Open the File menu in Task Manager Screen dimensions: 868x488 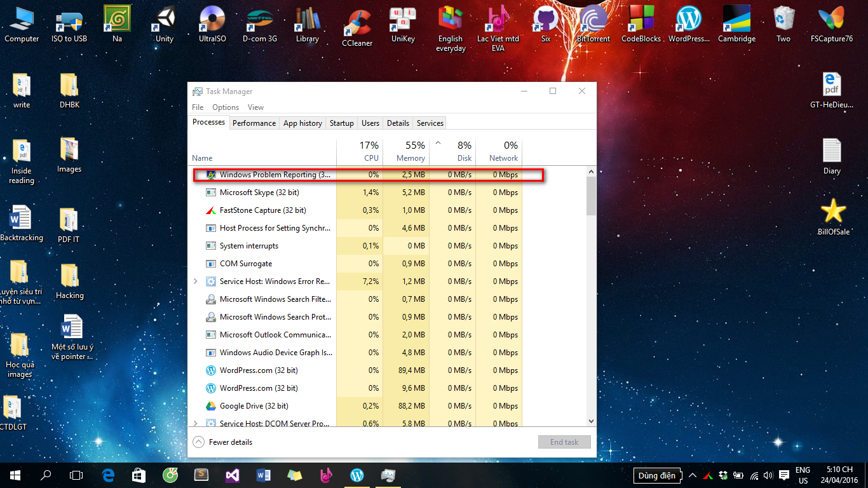click(x=198, y=107)
